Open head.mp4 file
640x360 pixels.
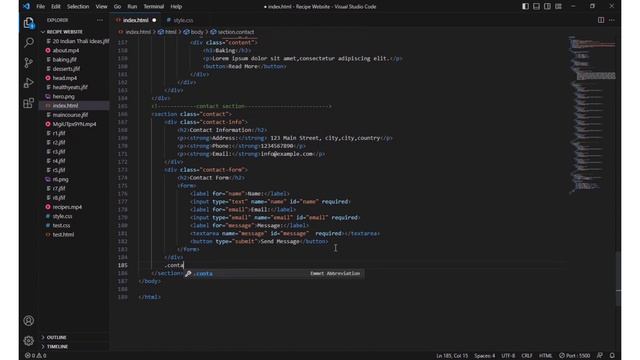click(x=64, y=78)
